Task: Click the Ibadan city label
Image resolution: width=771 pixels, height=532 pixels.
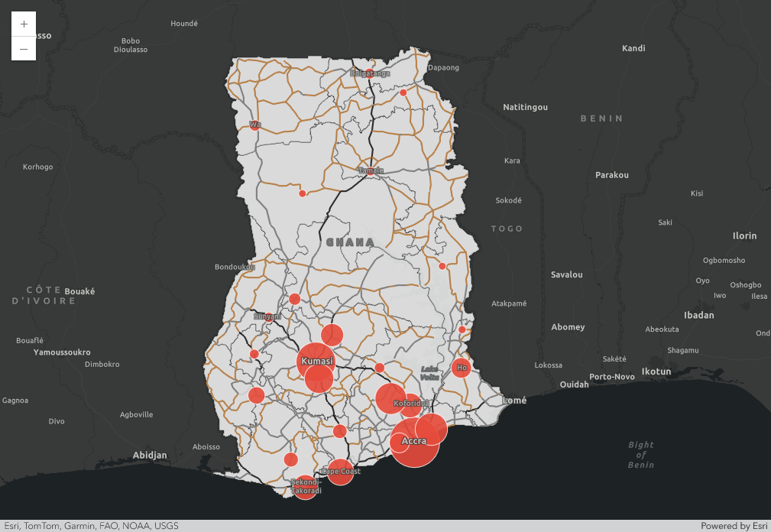Action: tap(698, 315)
